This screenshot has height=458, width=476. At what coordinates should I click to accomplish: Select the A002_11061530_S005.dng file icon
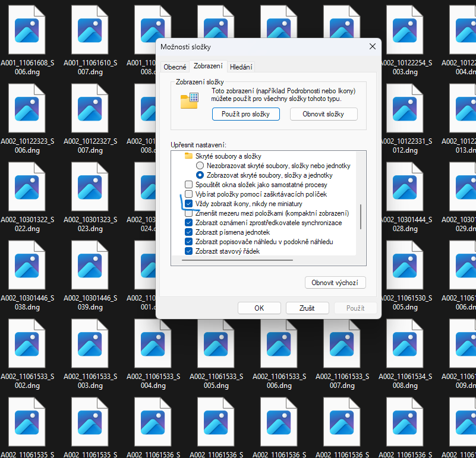point(404,266)
